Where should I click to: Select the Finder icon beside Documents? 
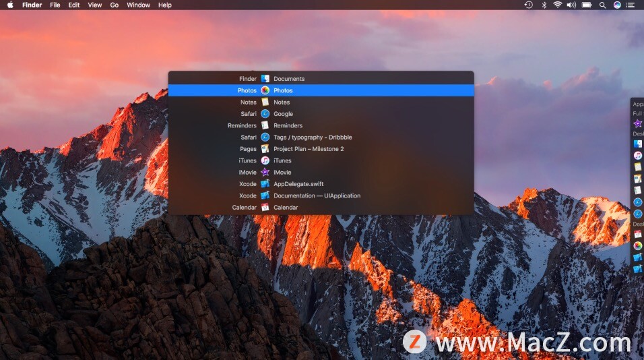pos(265,78)
